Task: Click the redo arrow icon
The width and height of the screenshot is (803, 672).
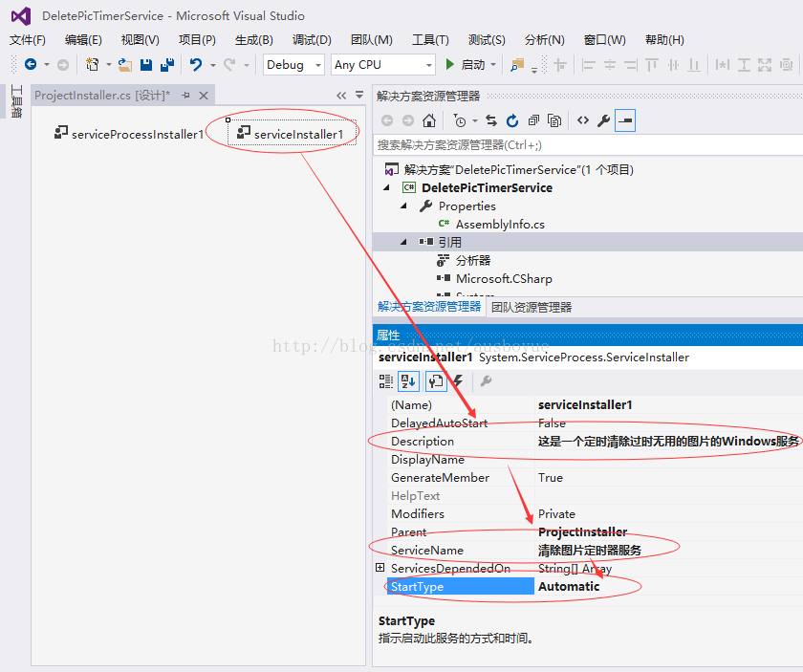Action: point(228,65)
